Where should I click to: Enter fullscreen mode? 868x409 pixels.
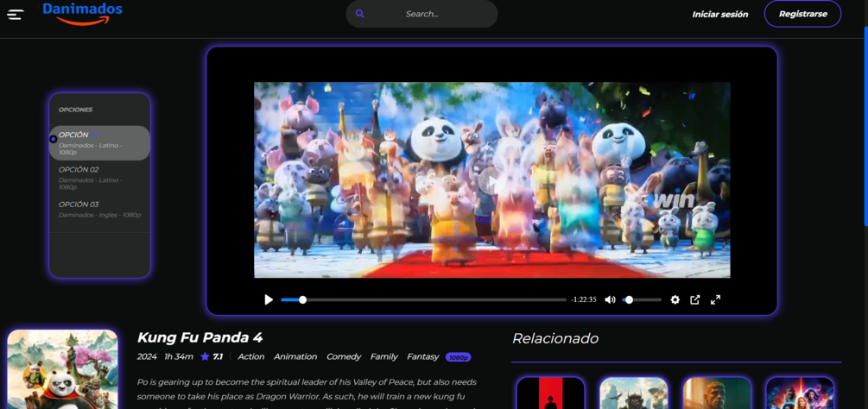point(715,299)
